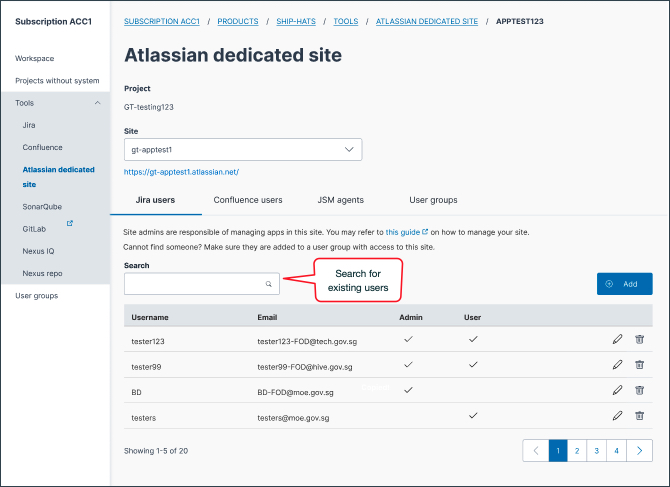Open Projects without system in sidebar
Viewport: 670px width, 487px height.
click(x=57, y=81)
